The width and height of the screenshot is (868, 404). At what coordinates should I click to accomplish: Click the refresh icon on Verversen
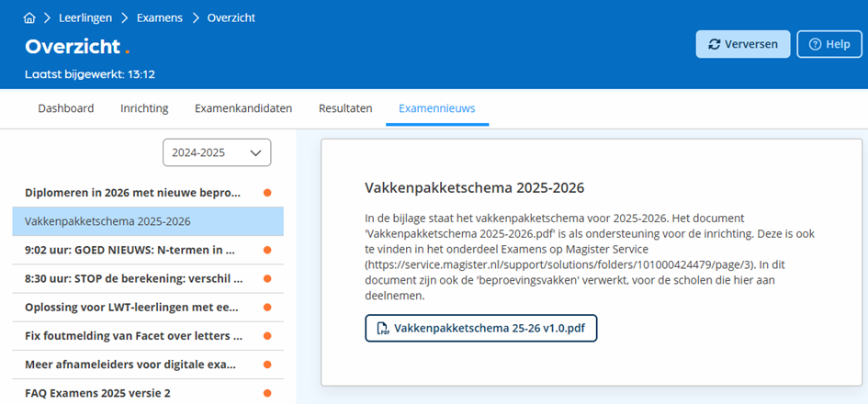point(714,44)
